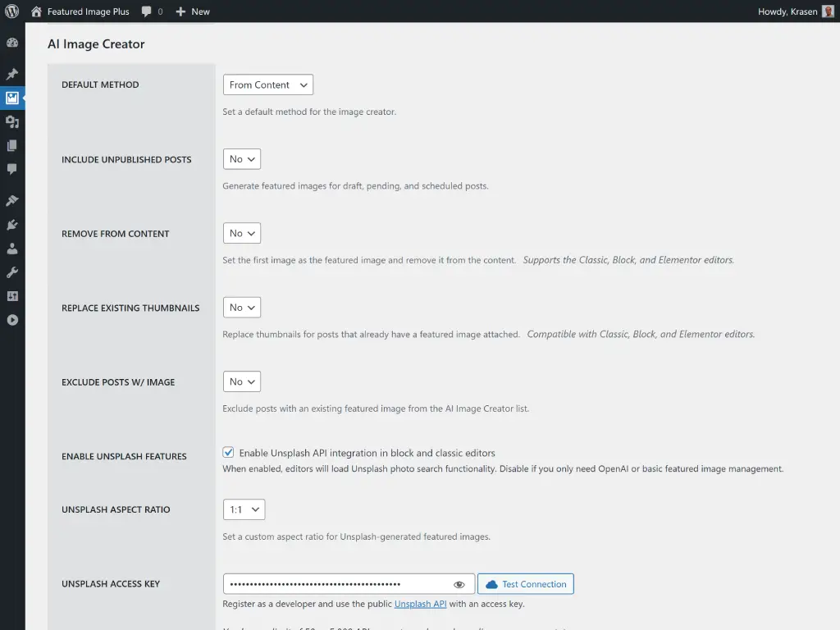The image size is (840, 630).
Task: Open Plugins using the plug icon
Action: coord(12,223)
